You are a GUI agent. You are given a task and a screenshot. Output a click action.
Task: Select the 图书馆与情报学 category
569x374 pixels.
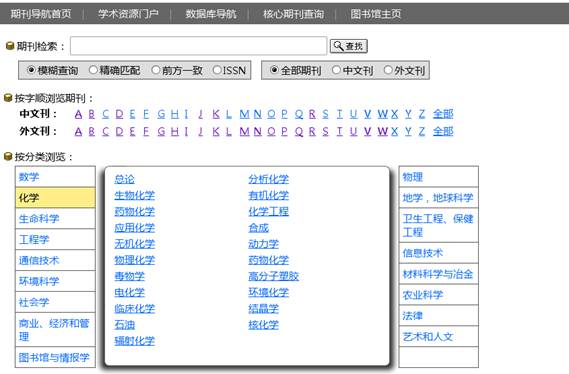(54, 358)
